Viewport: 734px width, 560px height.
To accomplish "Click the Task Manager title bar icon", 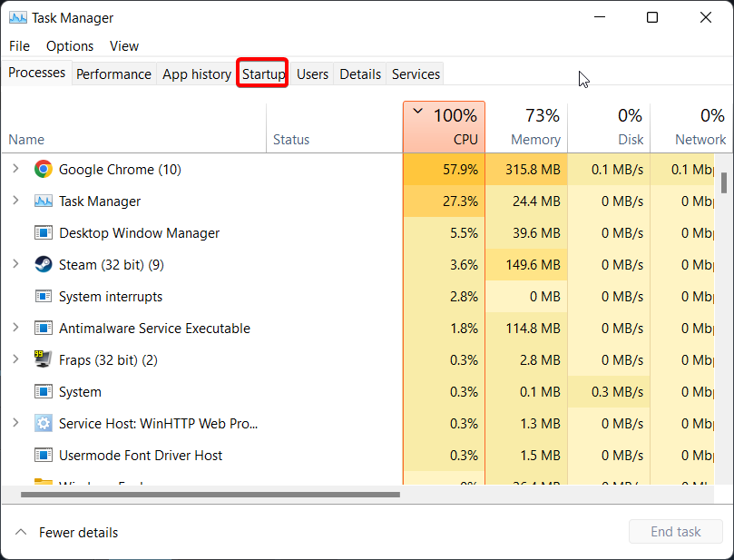I will coord(16,17).
